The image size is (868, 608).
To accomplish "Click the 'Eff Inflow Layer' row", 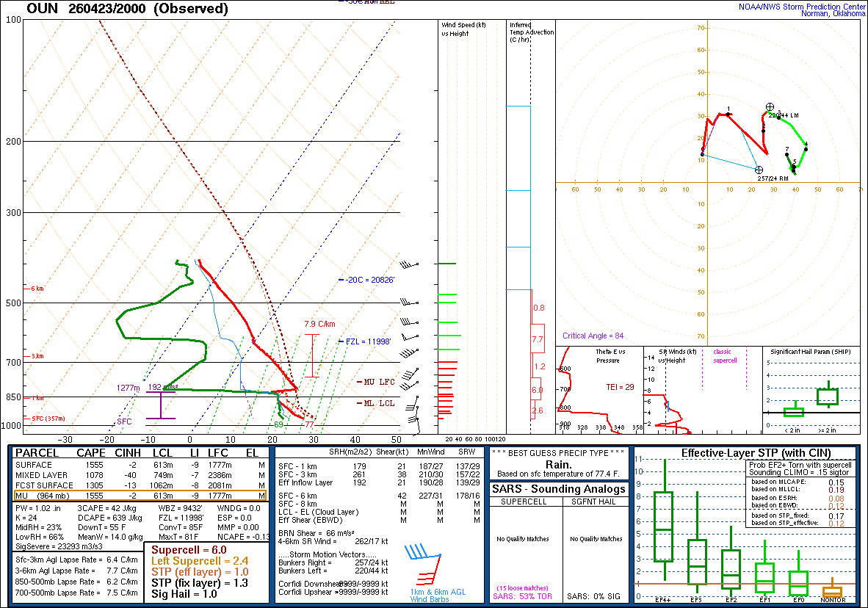I will click(379, 482).
